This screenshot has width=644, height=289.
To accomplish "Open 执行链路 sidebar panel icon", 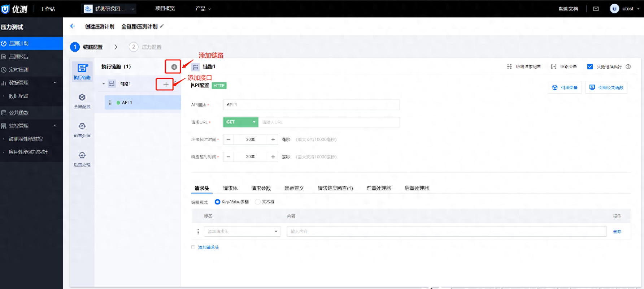I will point(82,71).
